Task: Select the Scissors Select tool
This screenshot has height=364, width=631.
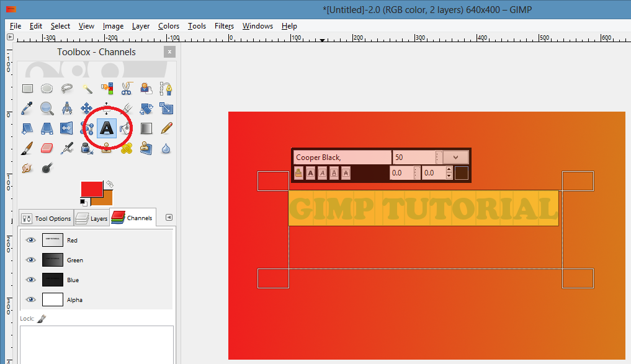Action: coord(127,89)
